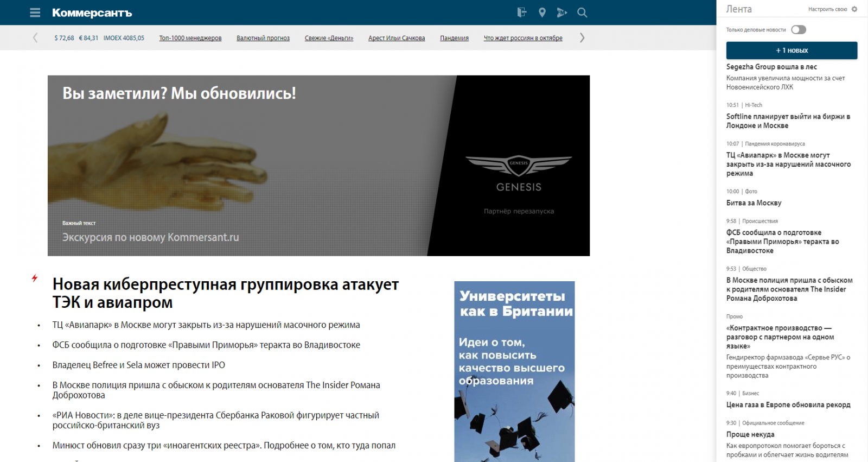Click the red lightning bolt icon
The height and width of the screenshot is (462, 868).
[x=35, y=278]
